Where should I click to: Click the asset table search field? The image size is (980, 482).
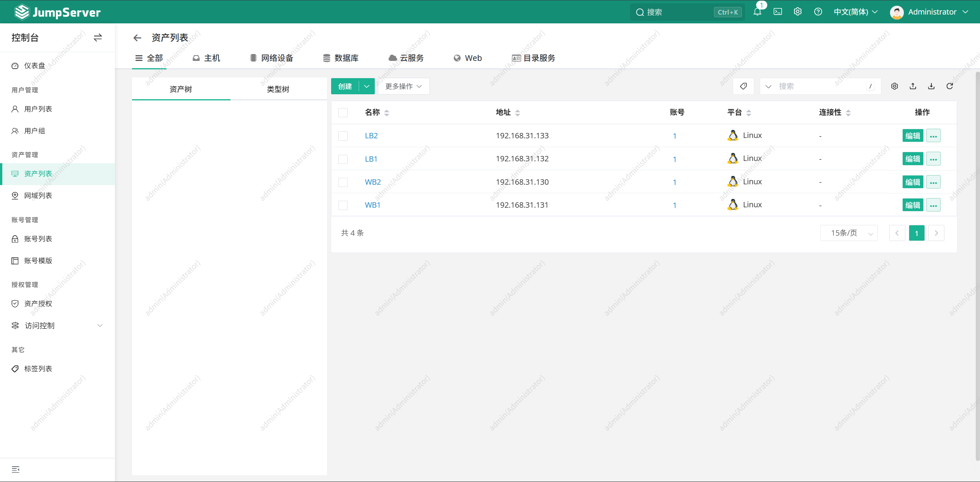point(821,86)
